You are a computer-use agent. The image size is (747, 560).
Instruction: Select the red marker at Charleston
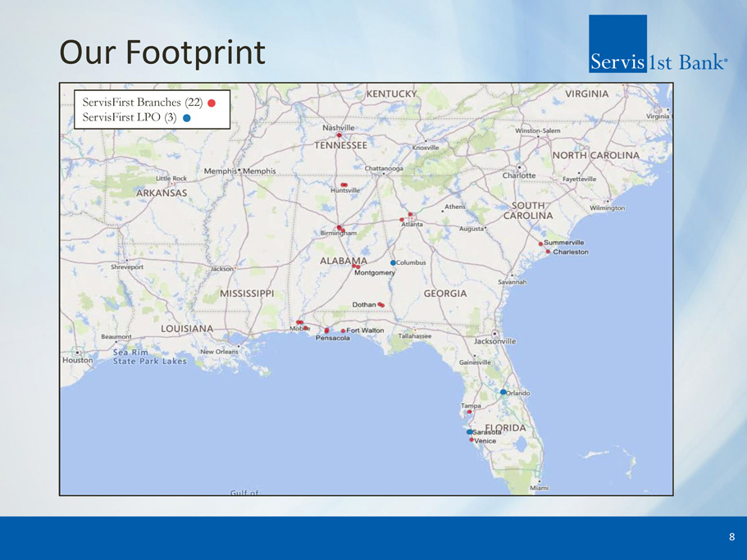[548, 252]
